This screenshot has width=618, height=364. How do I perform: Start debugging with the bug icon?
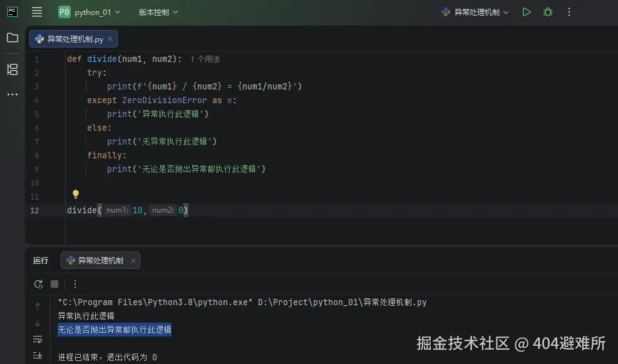[x=548, y=13]
